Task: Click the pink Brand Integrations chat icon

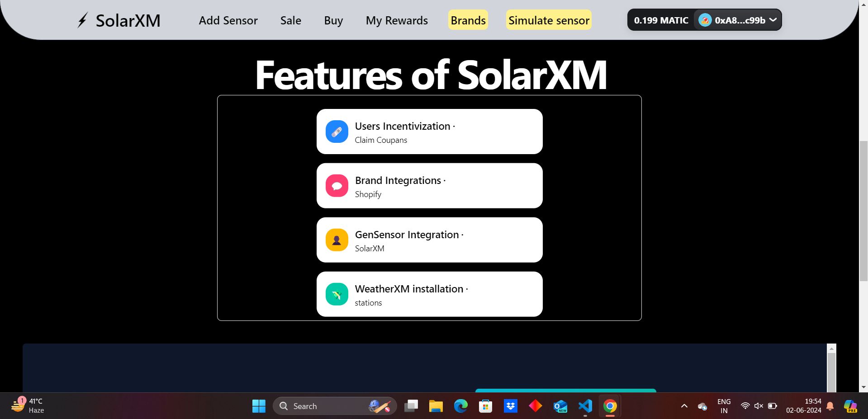Action: coord(337,186)
